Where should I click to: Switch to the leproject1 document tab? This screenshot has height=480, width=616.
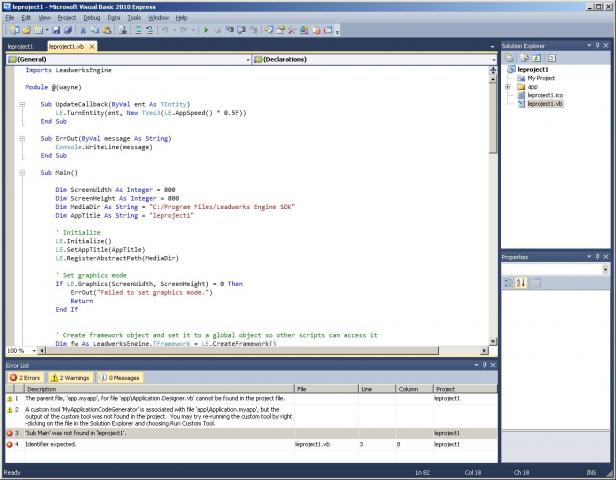pos(21,46)
